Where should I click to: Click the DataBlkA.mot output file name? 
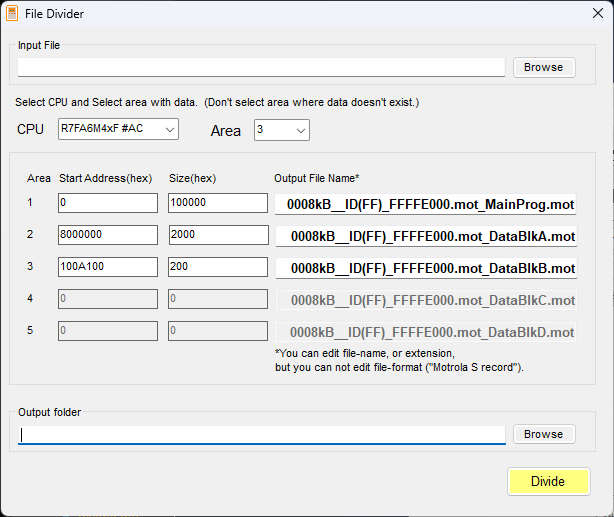[426, 236]
